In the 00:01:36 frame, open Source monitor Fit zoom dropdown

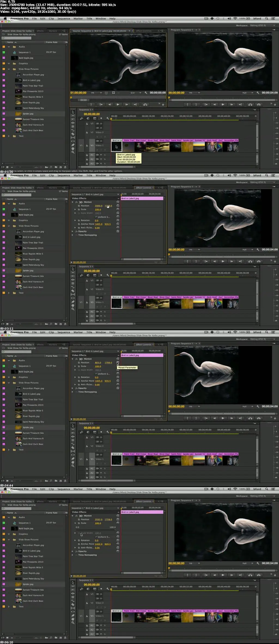click(x=96, y=93)
